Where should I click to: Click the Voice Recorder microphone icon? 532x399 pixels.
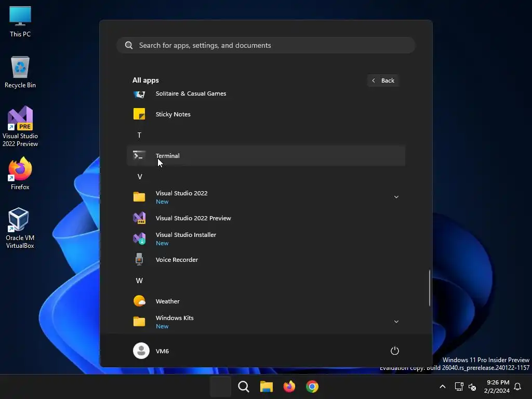point(139,259)
